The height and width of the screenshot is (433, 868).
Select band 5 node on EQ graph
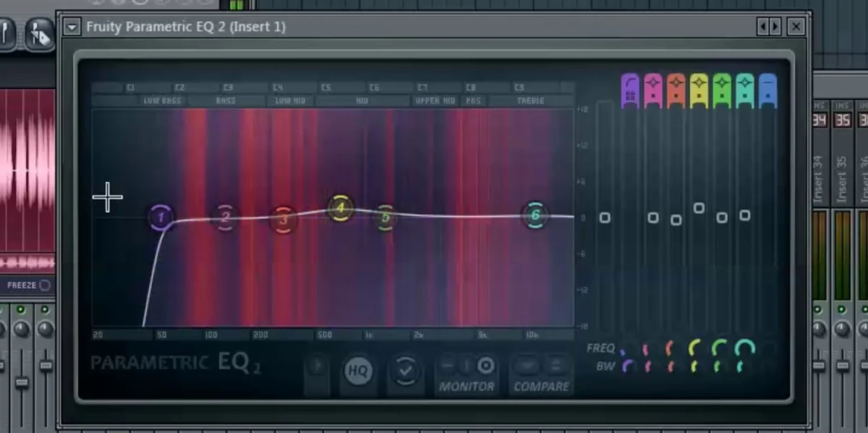[x=386, y=217]
